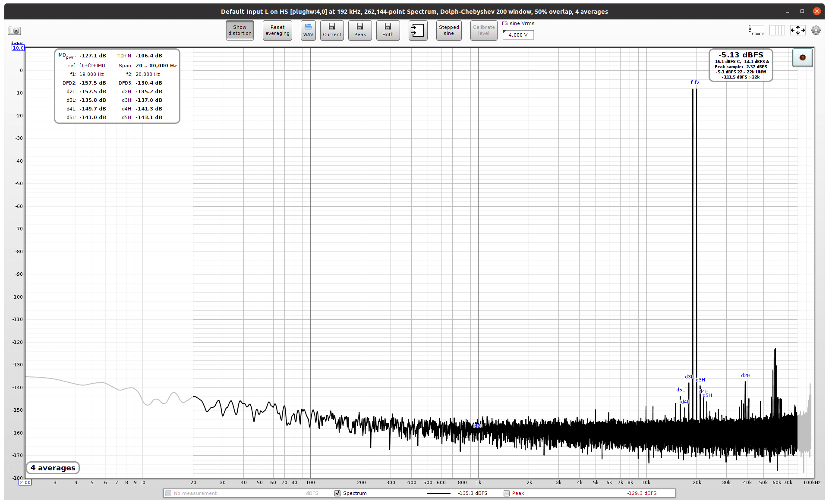The image size is (829, 504).
Task: Click the Calibrate level button
Action: (x=484, y=30)
